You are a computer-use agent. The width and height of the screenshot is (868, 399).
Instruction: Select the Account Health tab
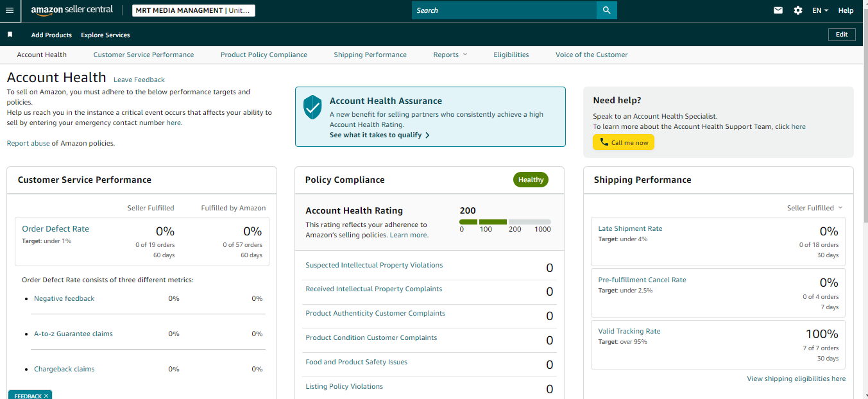coord(42,55)
